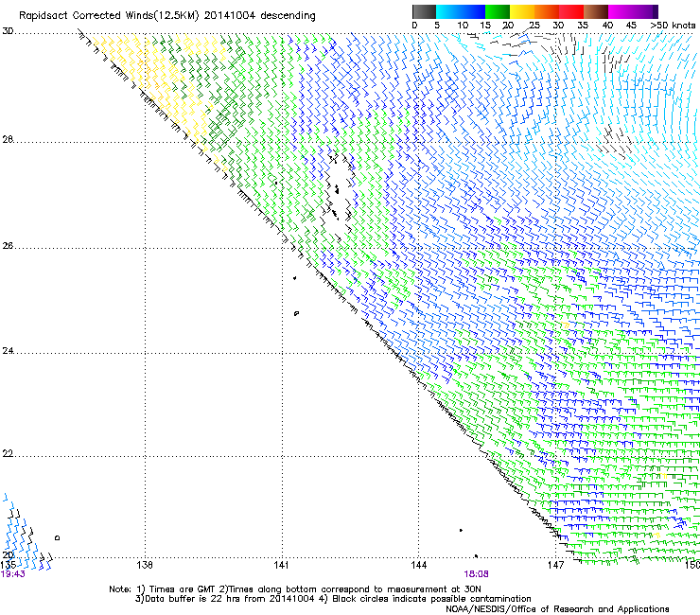Click the cyan 5-10 knots legend color
Image resolution: width=700 pixels, height=615 pixels.
[448, 11]
